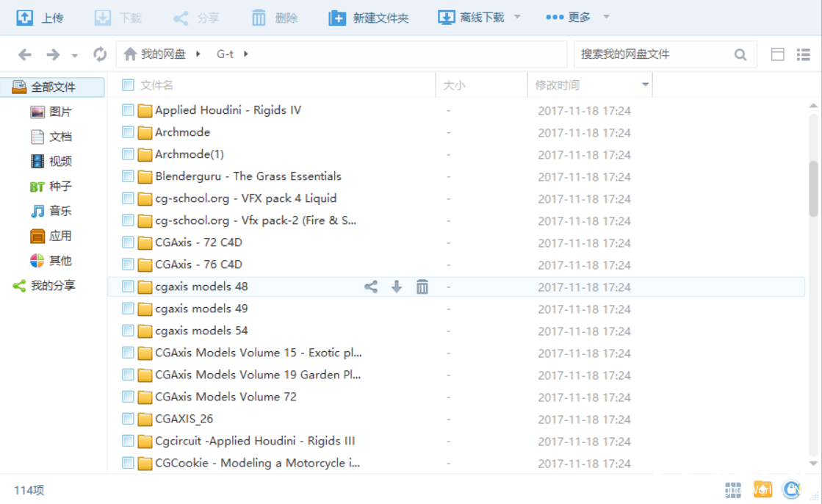Open offline download (离线下载)
The image size is (822, 504).
click(x=472, y=18)
